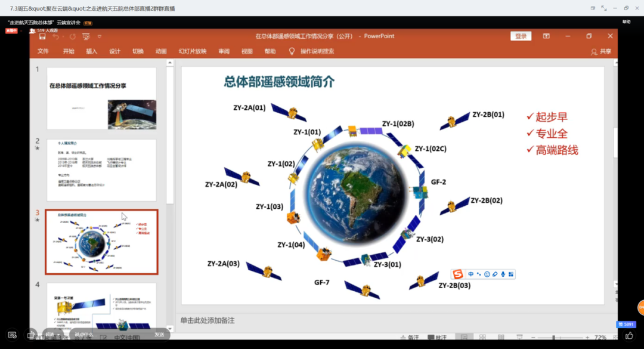The height and width of the screenshot is (349, 644).
Task: Select the slide 1 thumbnail
Action: 101,98
